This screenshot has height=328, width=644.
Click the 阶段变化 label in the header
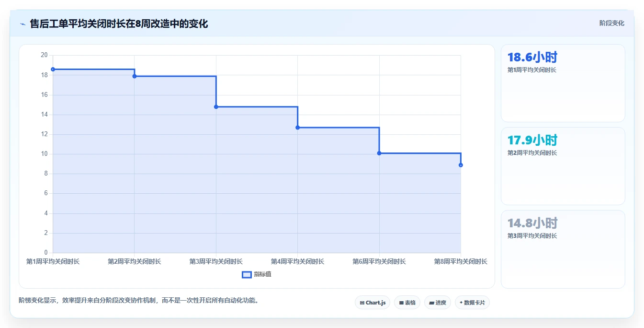point(611,23)
